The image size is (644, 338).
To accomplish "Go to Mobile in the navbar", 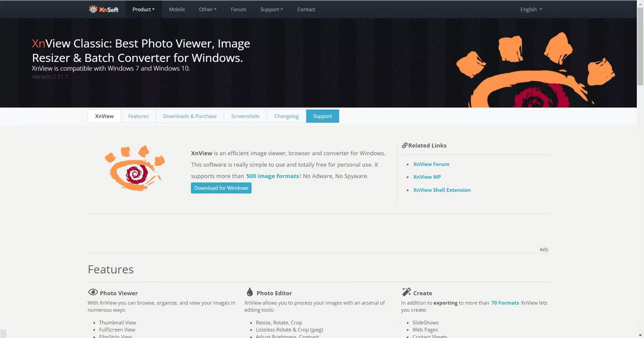I will [177, 10].
